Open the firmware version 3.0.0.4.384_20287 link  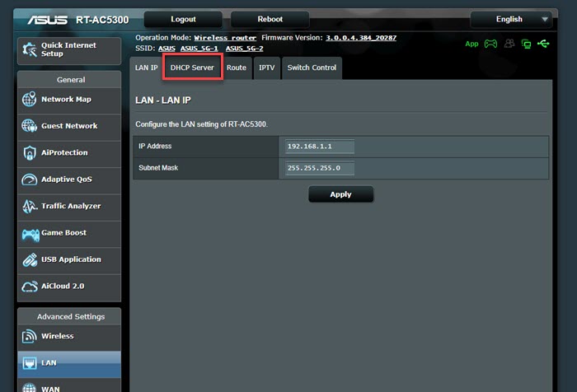pyautogui.click(x=361, y=38)
